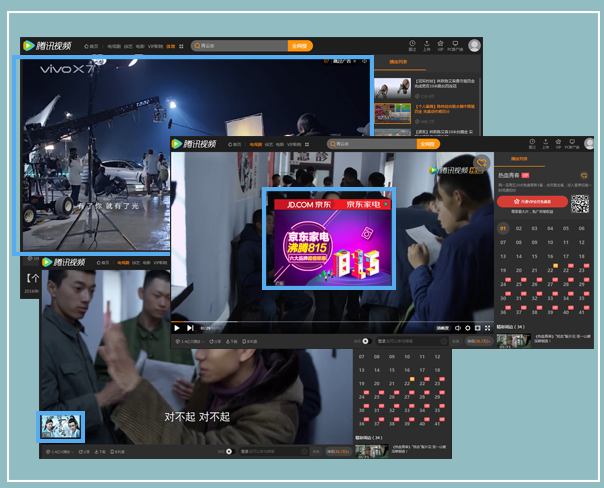Open watch history icon in rear window header

(412, 44)
